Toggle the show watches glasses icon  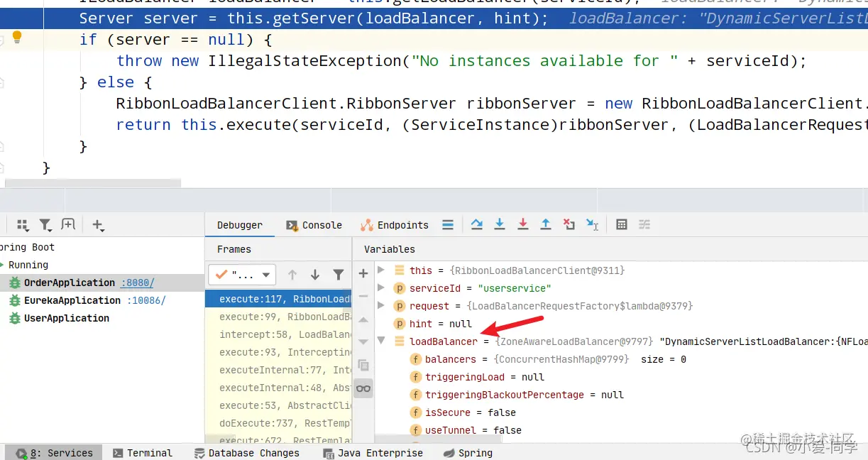click(363, 388)
